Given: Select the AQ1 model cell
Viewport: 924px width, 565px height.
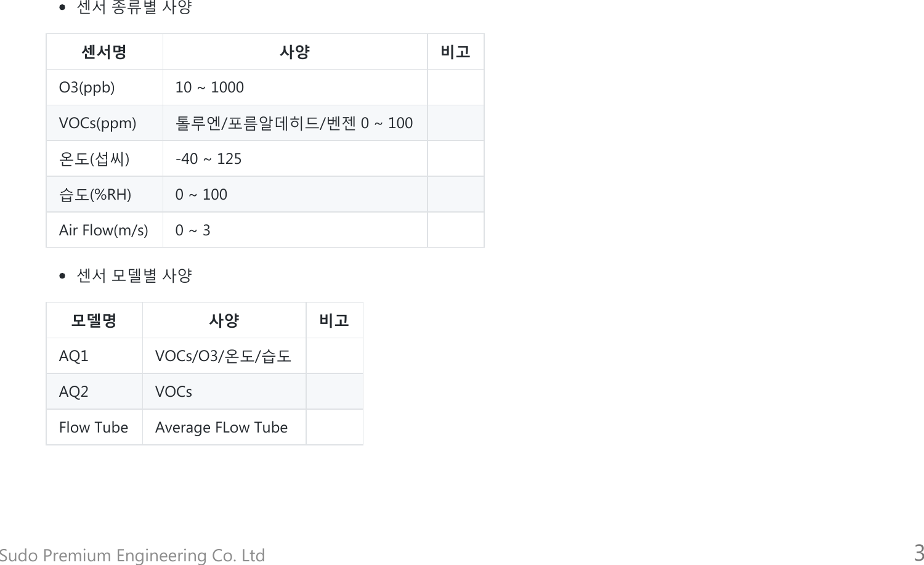Looking at the screenshot, I should [74, 356].
